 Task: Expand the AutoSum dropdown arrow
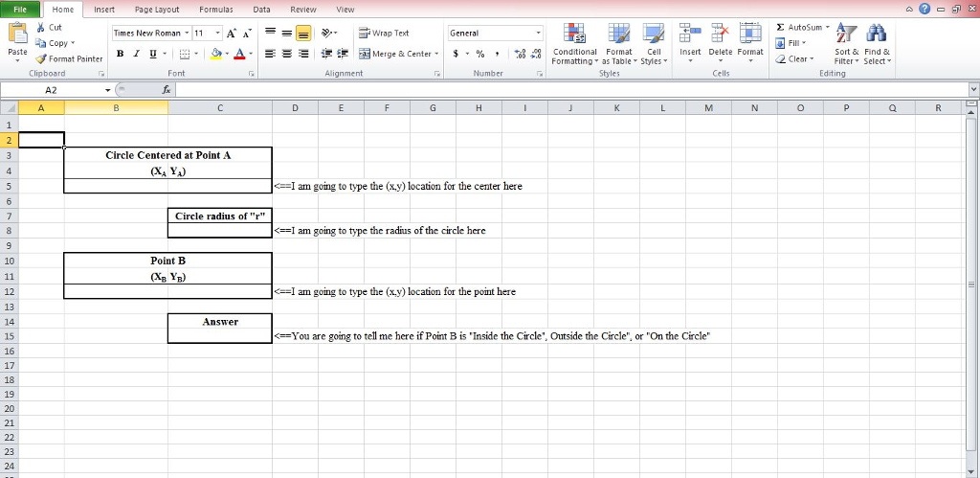coord(828,27)
